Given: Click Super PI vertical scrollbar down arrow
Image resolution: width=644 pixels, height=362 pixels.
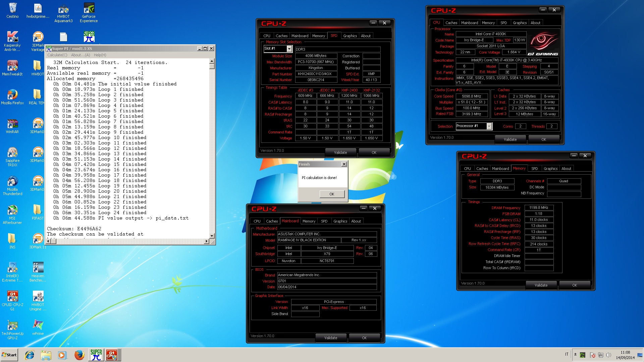Looking at the screenshot, I should tap(212, 236).
